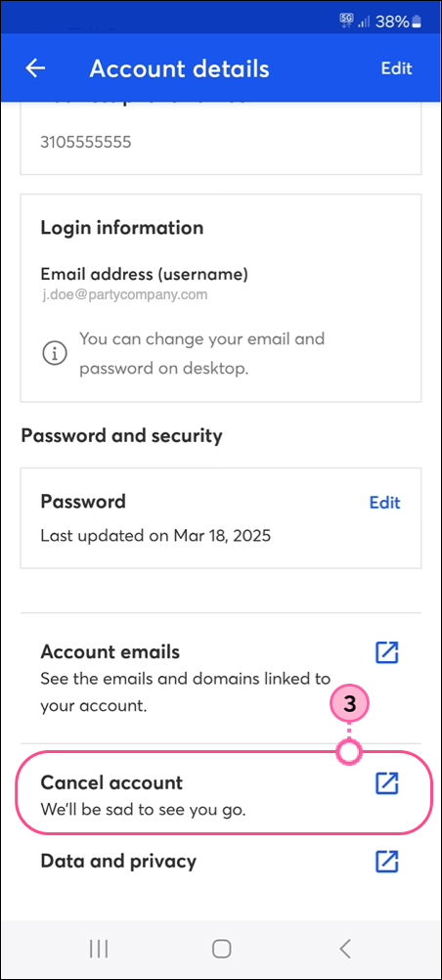Select the Cancel account row
The width and height of the screenshot is (442, 980).
(223, 792)
